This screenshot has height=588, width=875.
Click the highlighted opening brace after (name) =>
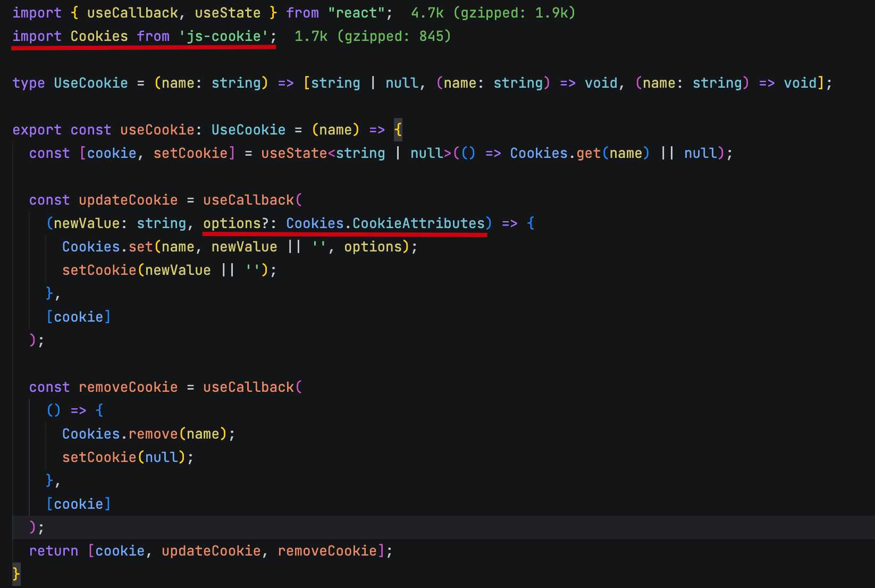tap(398, 130)
